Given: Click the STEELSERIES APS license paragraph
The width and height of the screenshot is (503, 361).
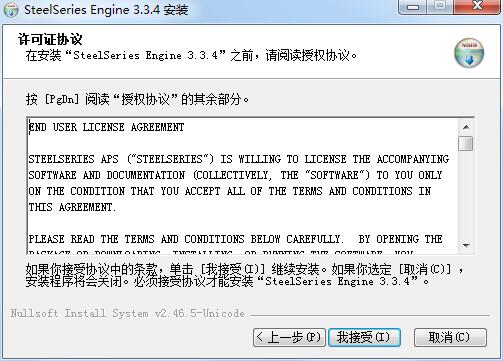Looking at the screenshot, I should pyautogui.click(x=239, y=183).
